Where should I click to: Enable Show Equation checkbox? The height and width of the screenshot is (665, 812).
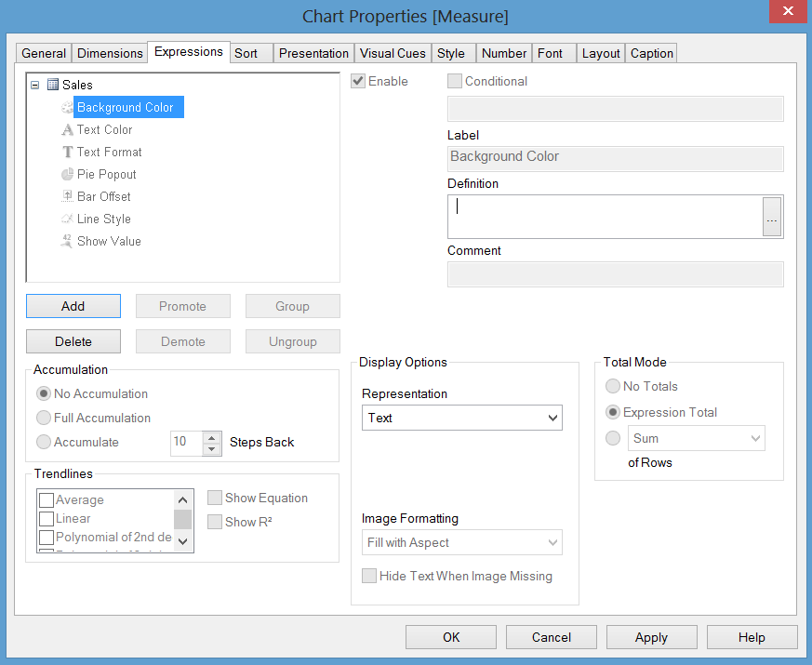214,498
